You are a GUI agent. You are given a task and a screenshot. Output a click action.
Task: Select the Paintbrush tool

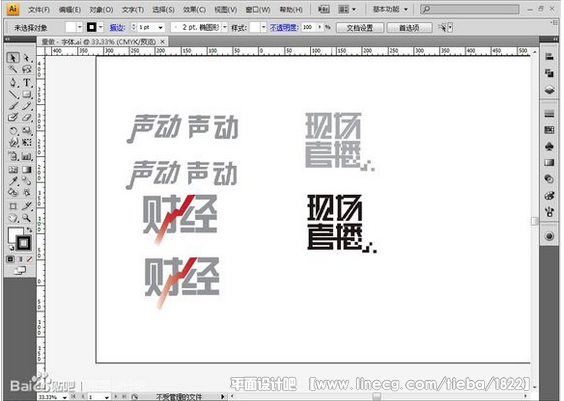tap(13, 106)
